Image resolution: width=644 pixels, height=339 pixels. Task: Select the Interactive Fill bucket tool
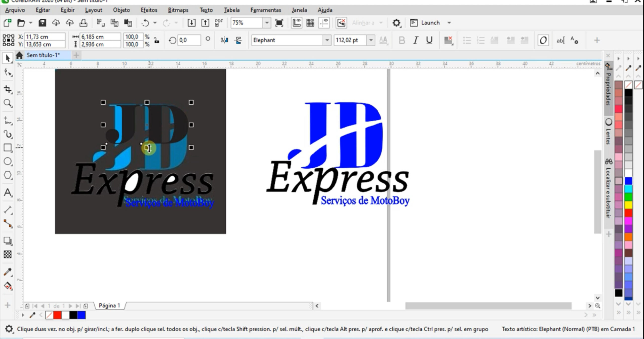pyautogui.click(x=8, y=286)
